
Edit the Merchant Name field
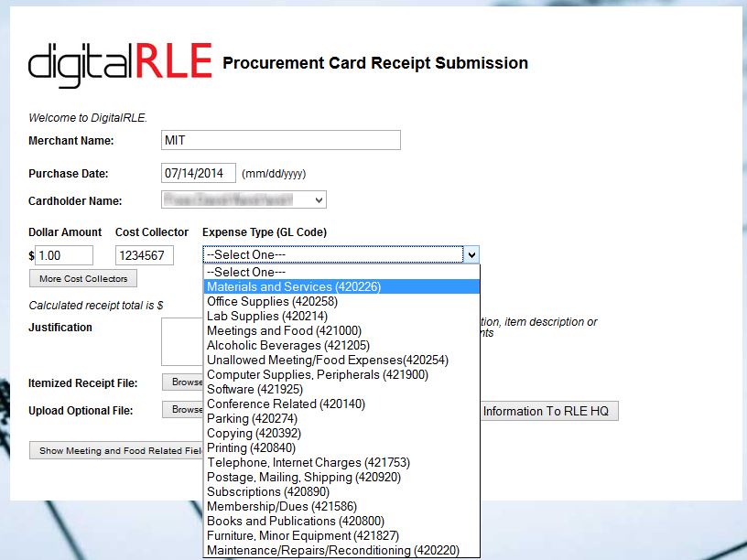[x=280, y=140]
